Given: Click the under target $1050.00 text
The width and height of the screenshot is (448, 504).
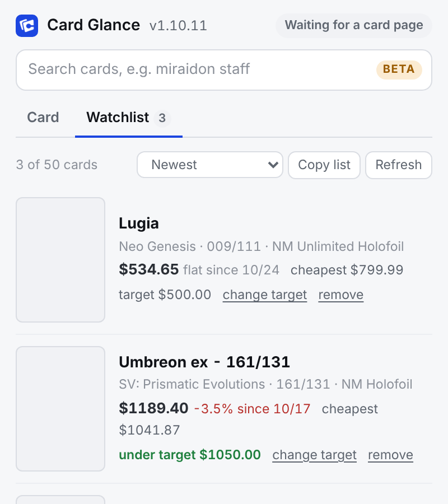Looking at the screenshot, I should tap(190, 455).
